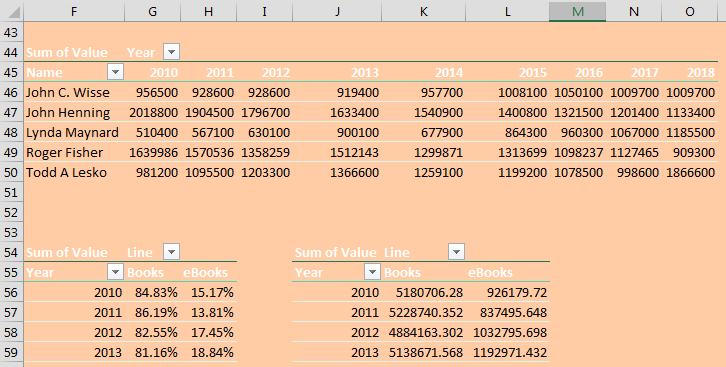
Task: Click the Roger Fisher name cell
Action: coord(74,152)
